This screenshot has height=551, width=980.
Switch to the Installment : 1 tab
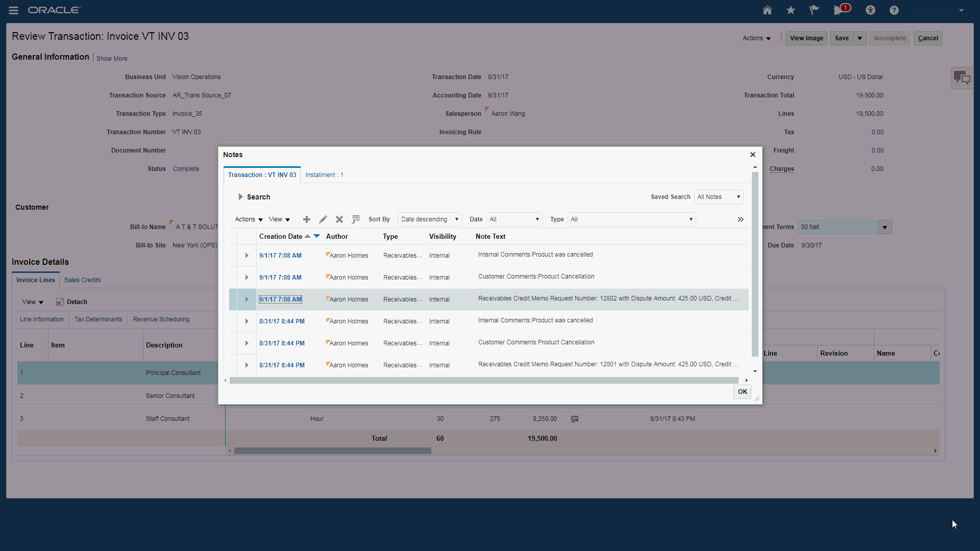pos(324,175)
